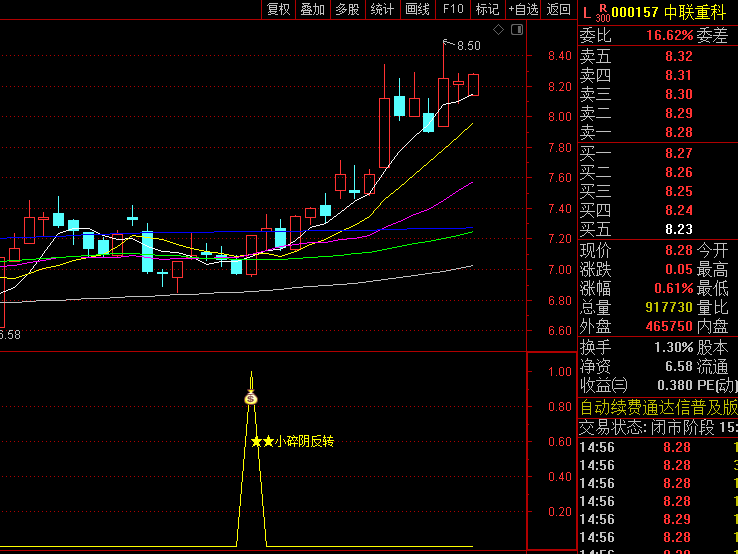Click the 标记 mark button
This screenshot has width=738, height=554.
pos(488,9)
